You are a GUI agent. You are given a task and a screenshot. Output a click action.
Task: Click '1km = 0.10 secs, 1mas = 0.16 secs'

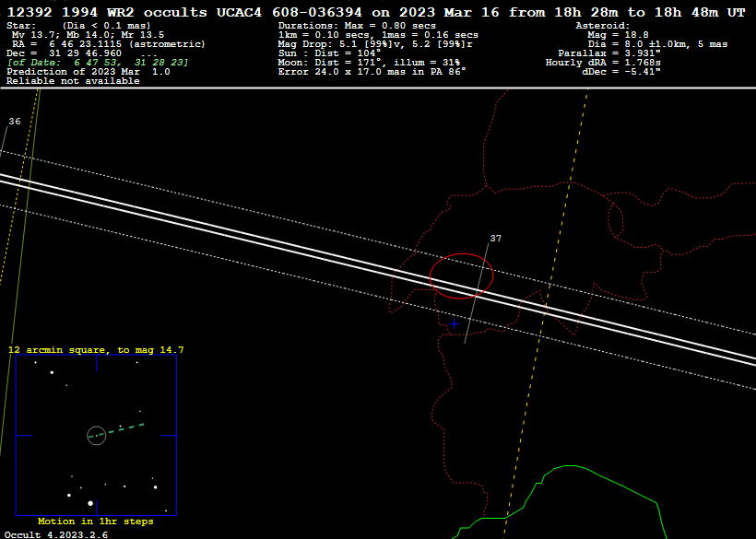[378, 35]
